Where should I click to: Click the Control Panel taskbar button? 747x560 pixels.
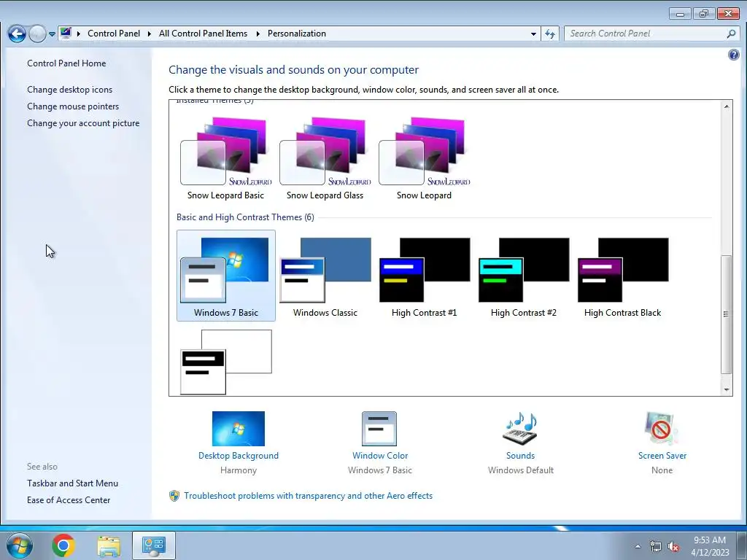pos(153,545)
